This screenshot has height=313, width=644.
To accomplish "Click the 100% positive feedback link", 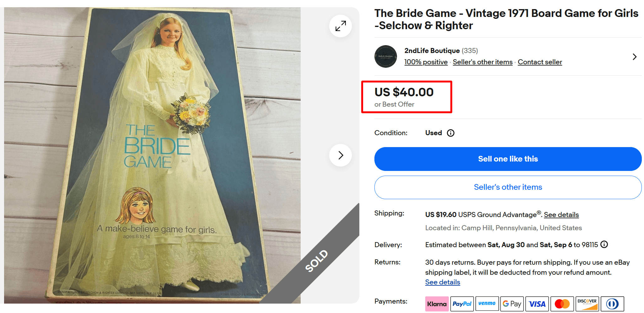I will tap(426, 62).
